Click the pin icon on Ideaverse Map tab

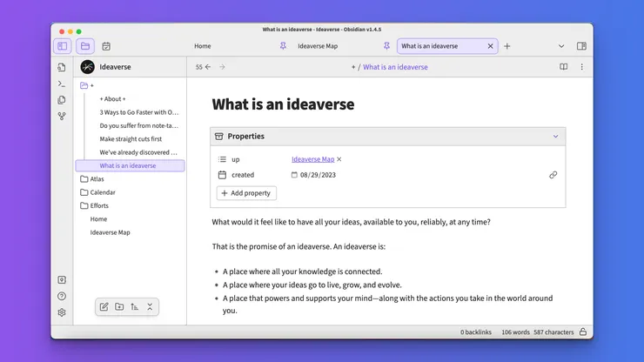click(x=386, y=46)
